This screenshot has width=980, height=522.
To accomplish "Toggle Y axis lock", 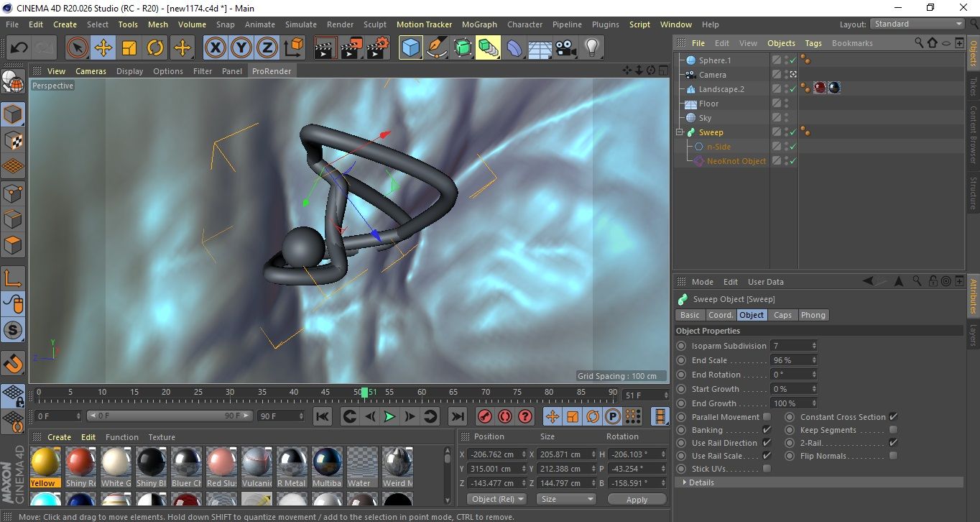I will point(241,48).
